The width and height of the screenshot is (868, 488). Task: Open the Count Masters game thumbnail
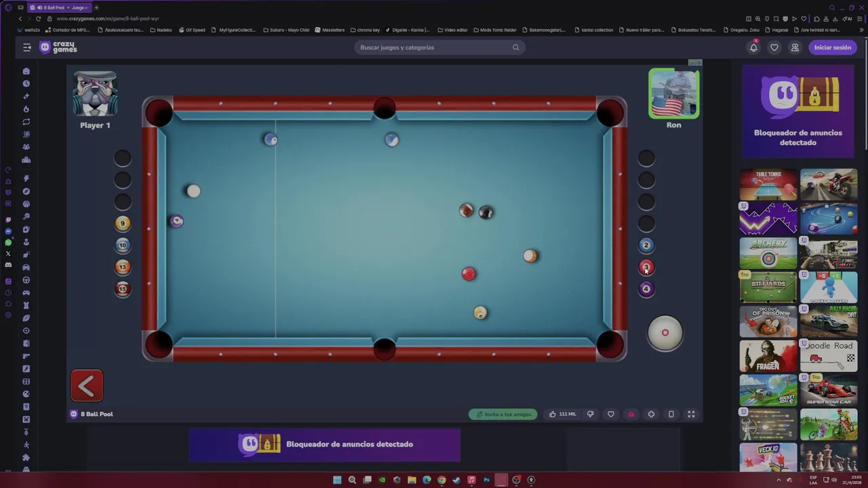829,287
